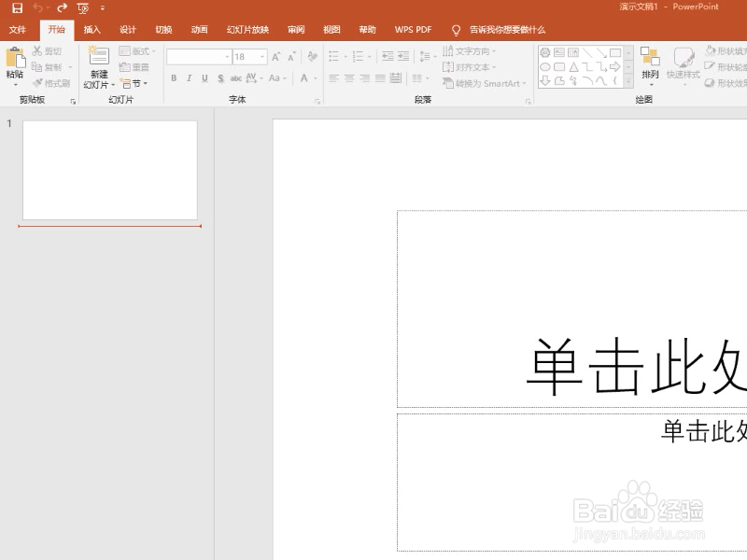
Task: Open the Aa change case dropdown
Action: pyautogui.click(x=277, y=78)
